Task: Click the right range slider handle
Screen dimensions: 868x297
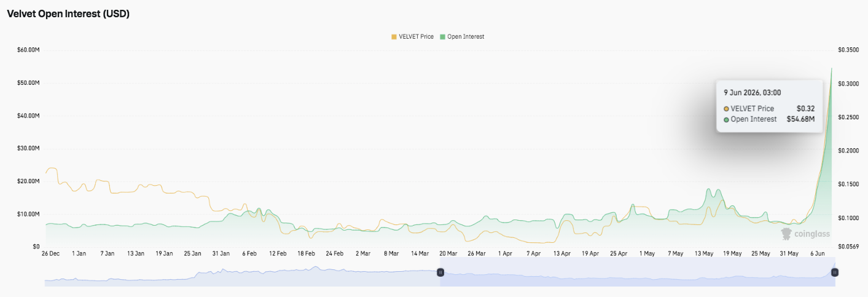Action: pos(835,272)
